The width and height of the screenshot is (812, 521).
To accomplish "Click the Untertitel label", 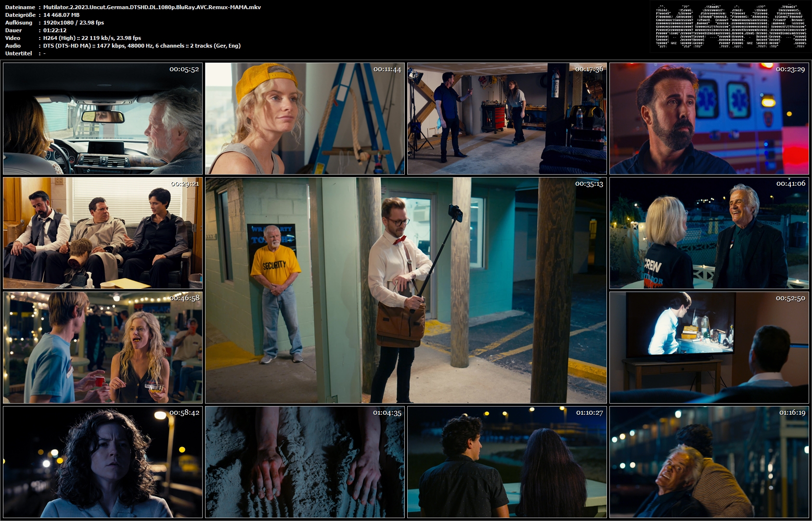I will [18, 53].
